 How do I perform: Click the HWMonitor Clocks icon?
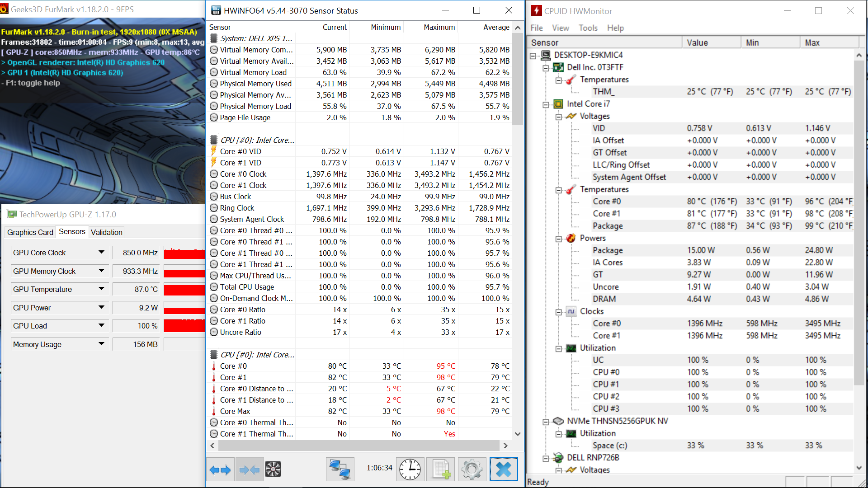click(x=571, y=311)
